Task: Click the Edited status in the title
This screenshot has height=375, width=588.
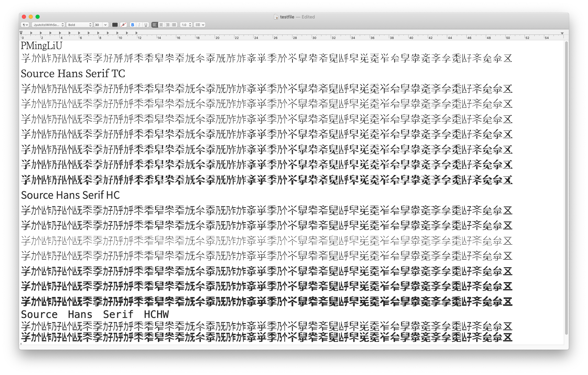Action: tap(308, 17)
